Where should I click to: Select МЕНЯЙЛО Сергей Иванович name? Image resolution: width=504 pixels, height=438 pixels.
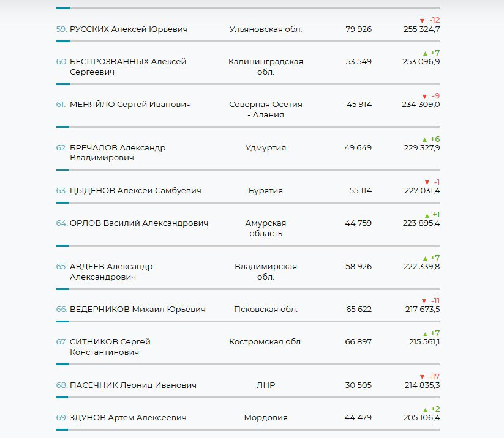130,105
